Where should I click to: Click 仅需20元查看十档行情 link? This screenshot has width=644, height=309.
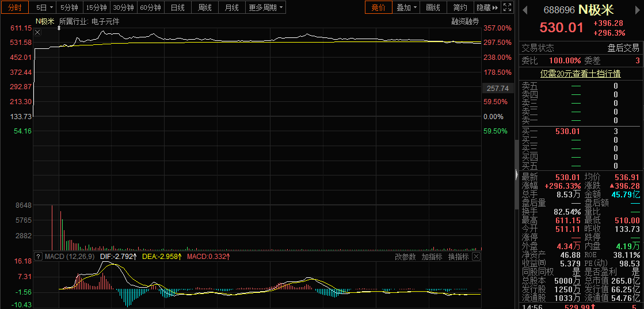coord(580,74)
